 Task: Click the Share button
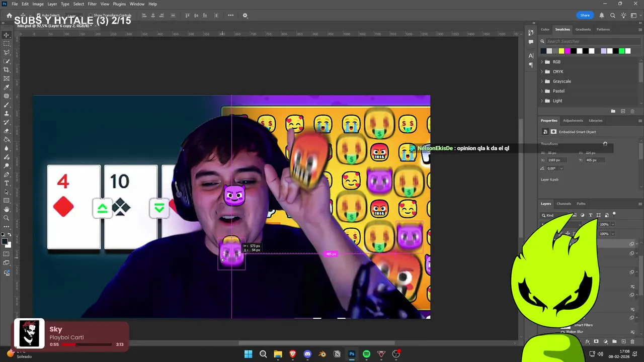tap(585, 15)
